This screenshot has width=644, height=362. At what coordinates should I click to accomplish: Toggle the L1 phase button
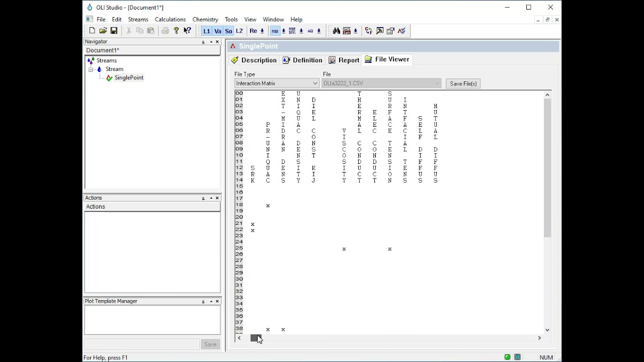click(x=207, y=31)
